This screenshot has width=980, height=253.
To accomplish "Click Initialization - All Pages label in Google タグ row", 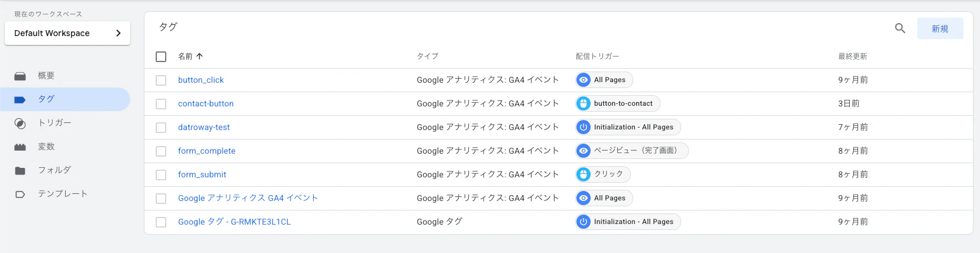I will (634, 222).
